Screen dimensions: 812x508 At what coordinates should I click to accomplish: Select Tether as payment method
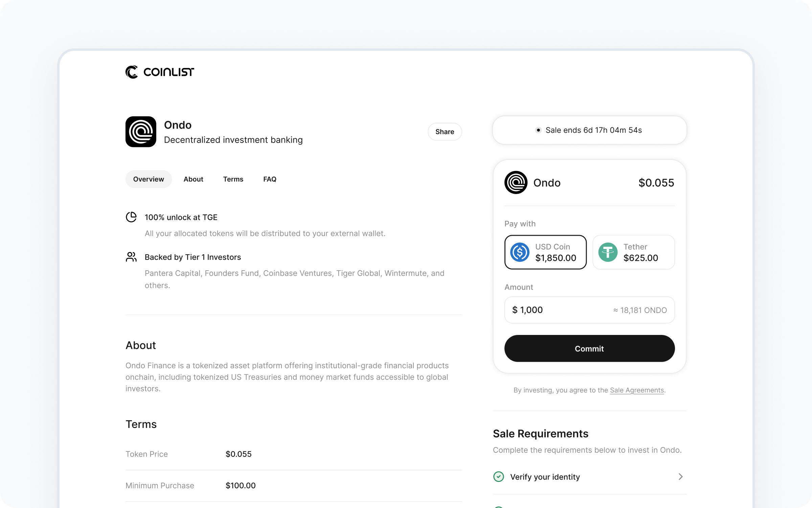click(x=634, y=252)
